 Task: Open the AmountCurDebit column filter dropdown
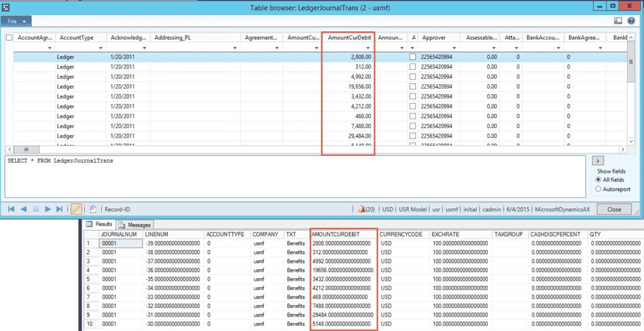click(368, 48)
